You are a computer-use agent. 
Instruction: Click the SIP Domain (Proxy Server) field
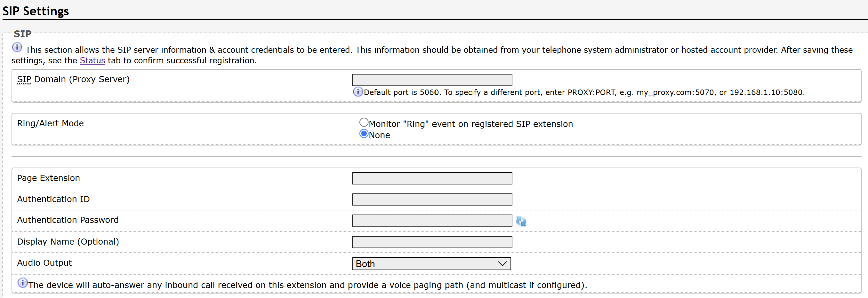(x=432, y=80)
